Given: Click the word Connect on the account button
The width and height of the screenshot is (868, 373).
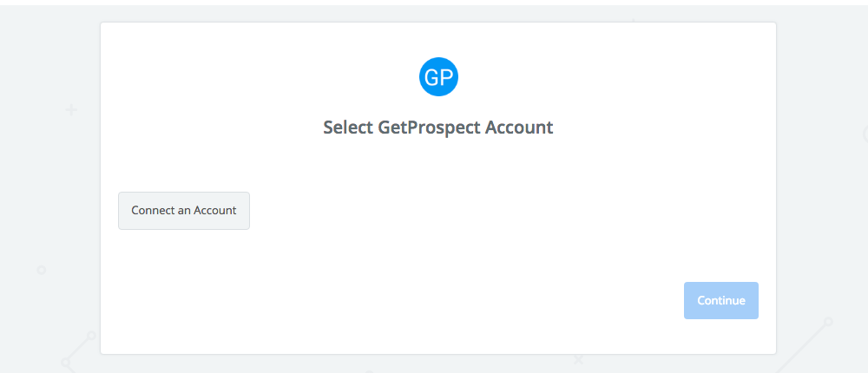Looking at the screenshot, I should pos(151,210).
